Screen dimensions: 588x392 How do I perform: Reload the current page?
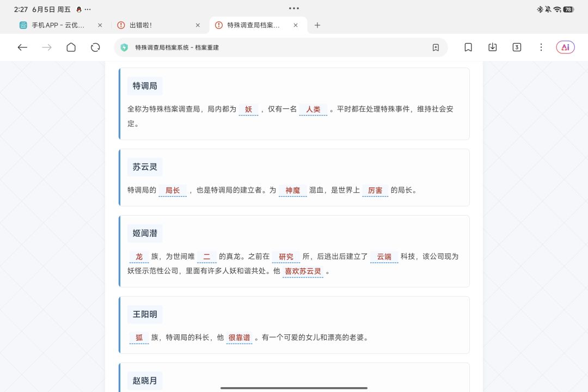95,47
